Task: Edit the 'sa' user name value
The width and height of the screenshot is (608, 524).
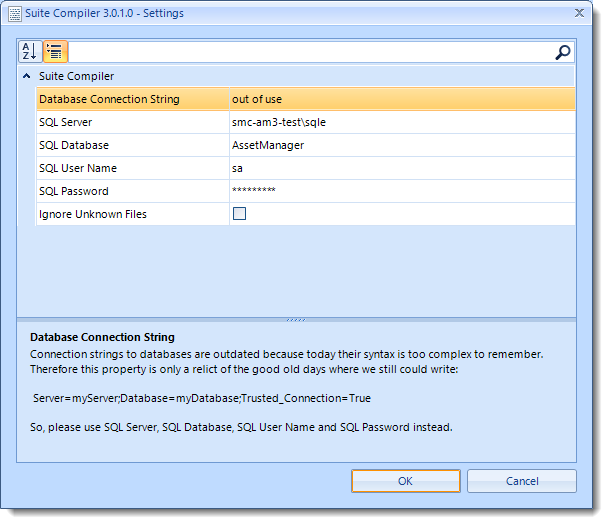Action: pos(402,168)
